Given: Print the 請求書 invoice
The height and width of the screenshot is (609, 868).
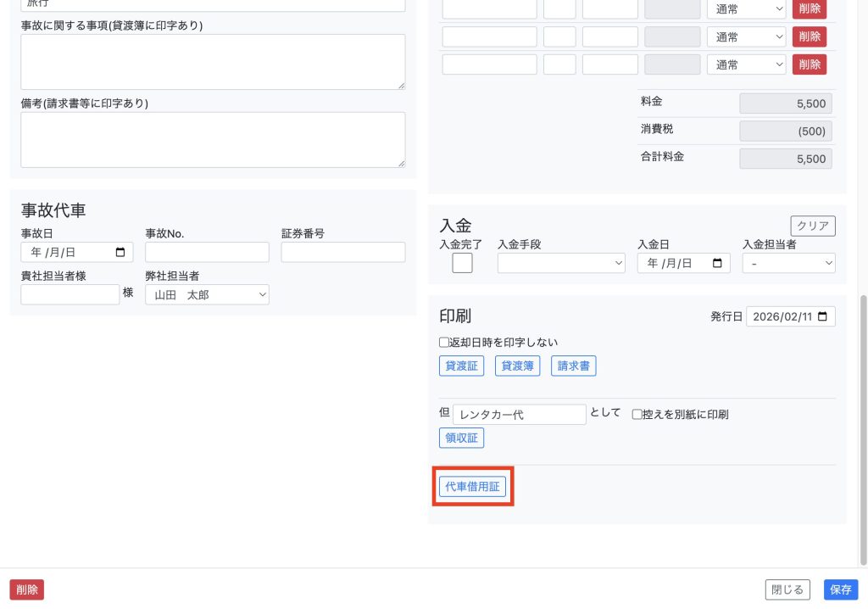Looking at the screenshot, I should [x=574, y=366].
